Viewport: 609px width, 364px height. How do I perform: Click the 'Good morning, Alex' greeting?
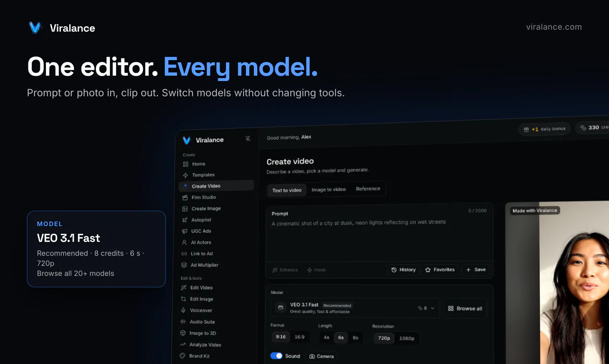[x=289, y=137]
